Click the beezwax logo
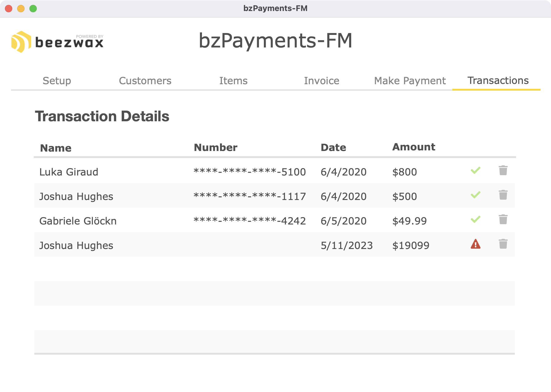Screen dimensions: 551x392 [x=57, y=42]
